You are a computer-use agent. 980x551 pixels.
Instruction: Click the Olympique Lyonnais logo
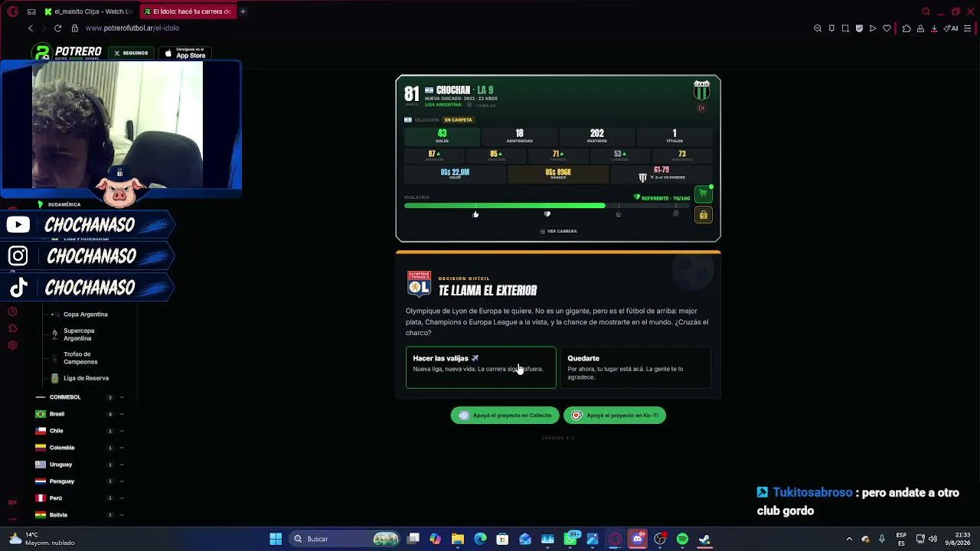[x=419, y=284]
